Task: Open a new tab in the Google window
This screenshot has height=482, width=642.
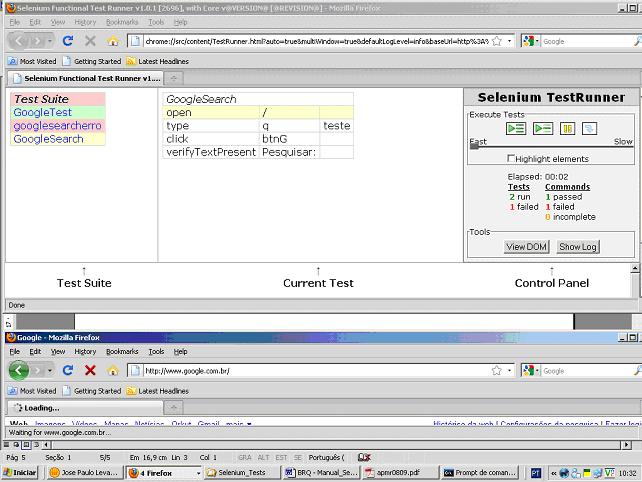Action: (x=174, y=408)
